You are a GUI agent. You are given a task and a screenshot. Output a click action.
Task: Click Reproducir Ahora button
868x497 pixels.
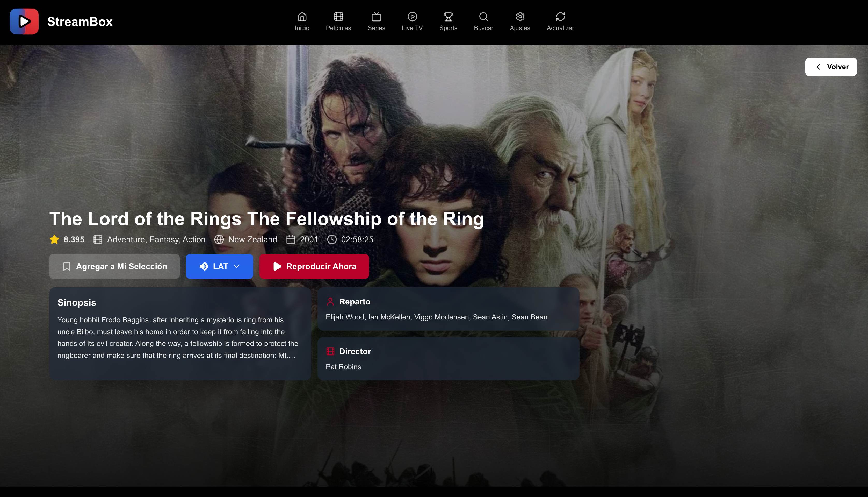(314, 266)
